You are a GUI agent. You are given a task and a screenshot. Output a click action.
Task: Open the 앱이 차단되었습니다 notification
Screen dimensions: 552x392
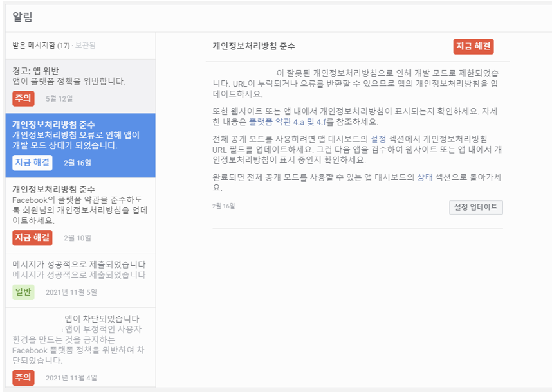click(80, 347)
